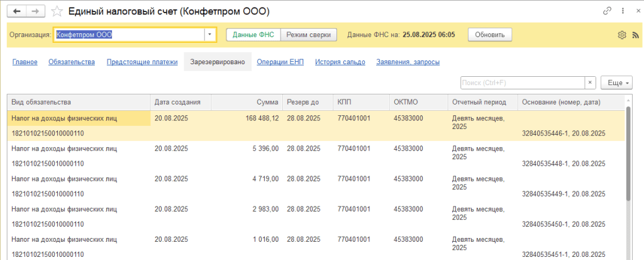Click into the Поиск search field
The width and height of the screenshot is (644, 260).
click(522, 82)
